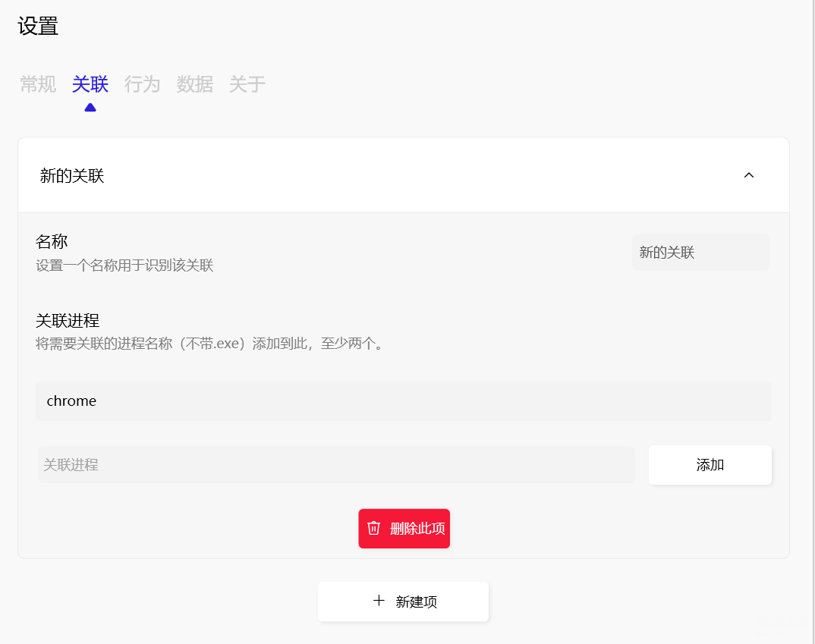
Task: Click the hint text about 不带.exe
Action: tap(211, 344)
